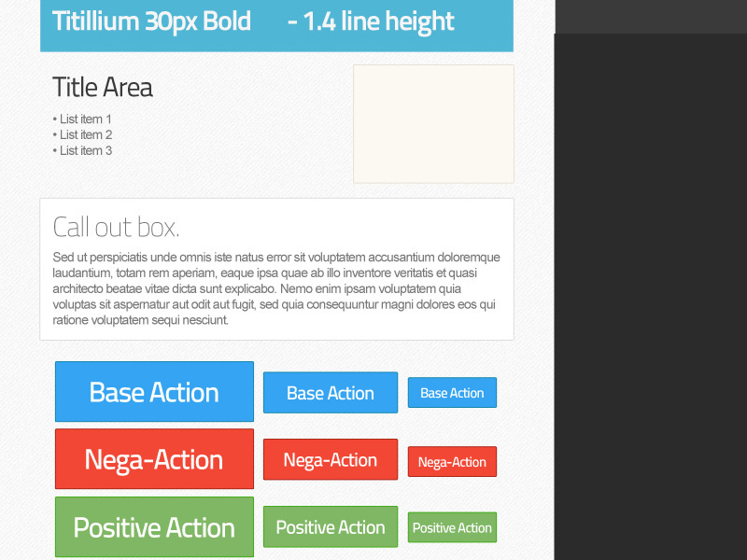Screen dimensions: 747x560
Task: Select List item 1 under Title Area
Action: tap(85, 119)
